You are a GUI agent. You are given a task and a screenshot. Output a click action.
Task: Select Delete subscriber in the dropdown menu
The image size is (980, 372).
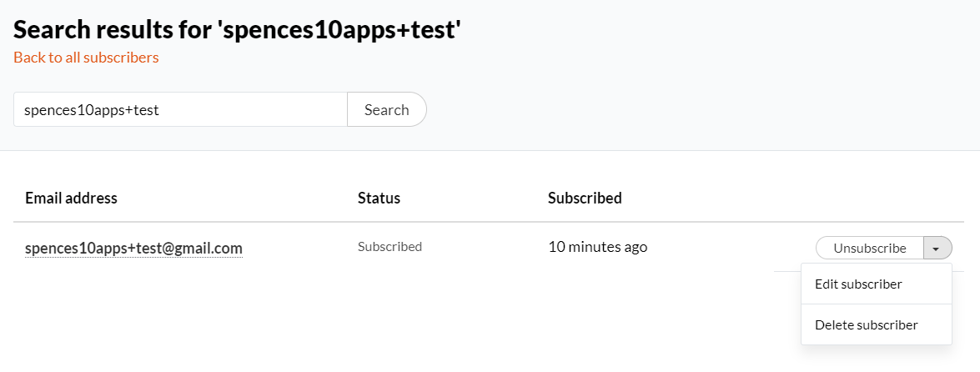tap(866, 325)
